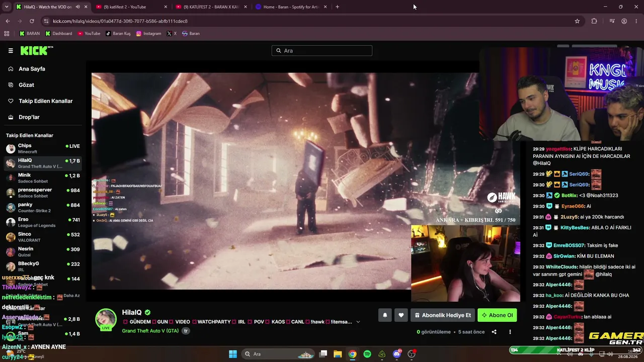The height and width of the screenshot is (362, 644).
Task: Open prensesperver channel in sidebar
Action: click(x=43, y=193)
